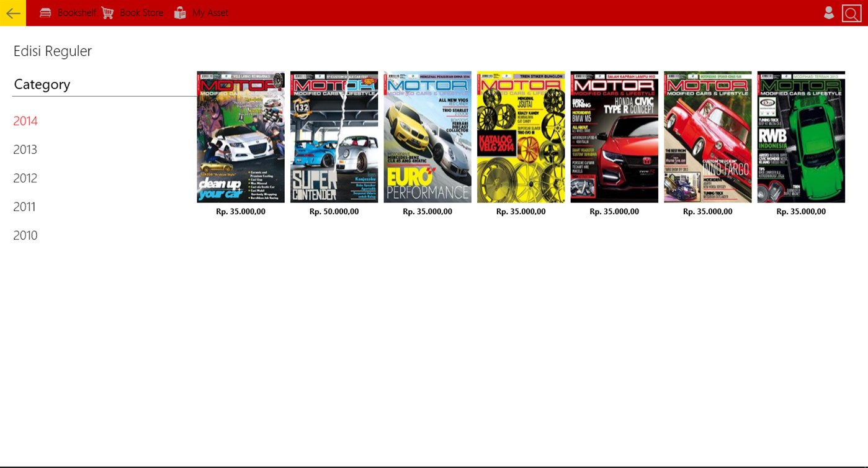
Task: Click price under Euro Performance cover
Action: point(427,212)
